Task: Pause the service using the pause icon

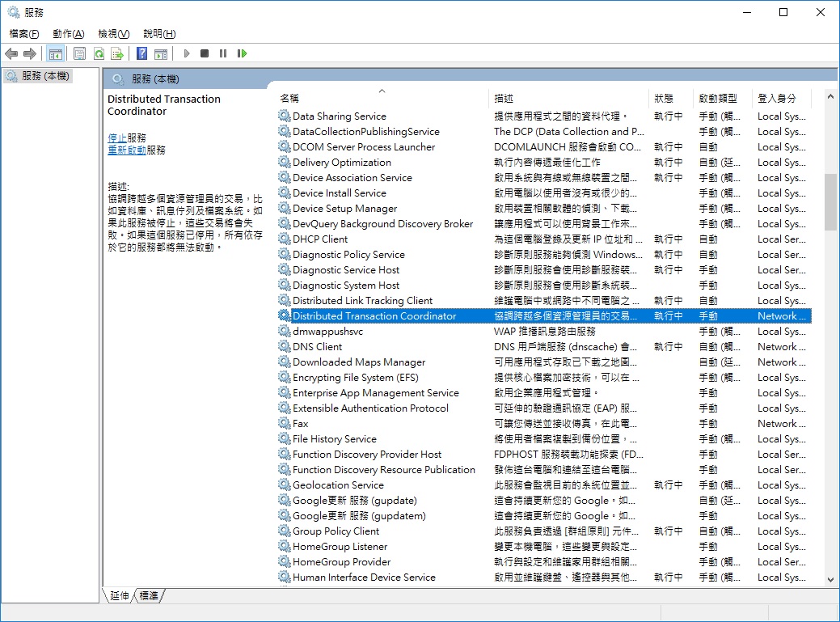Action: tap(223, 53)
